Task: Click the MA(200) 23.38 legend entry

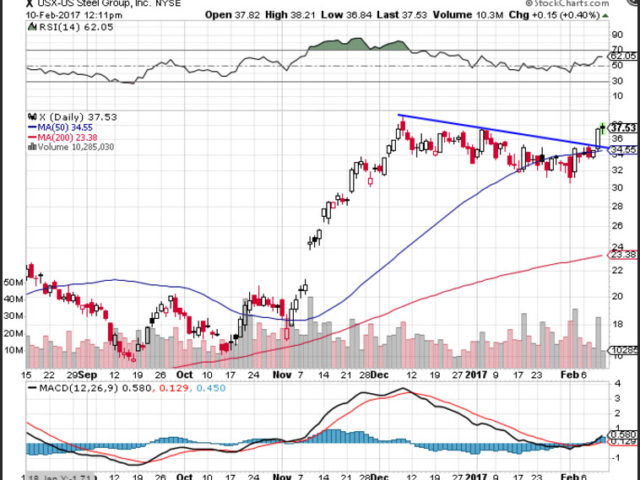Action: (62, 138)
